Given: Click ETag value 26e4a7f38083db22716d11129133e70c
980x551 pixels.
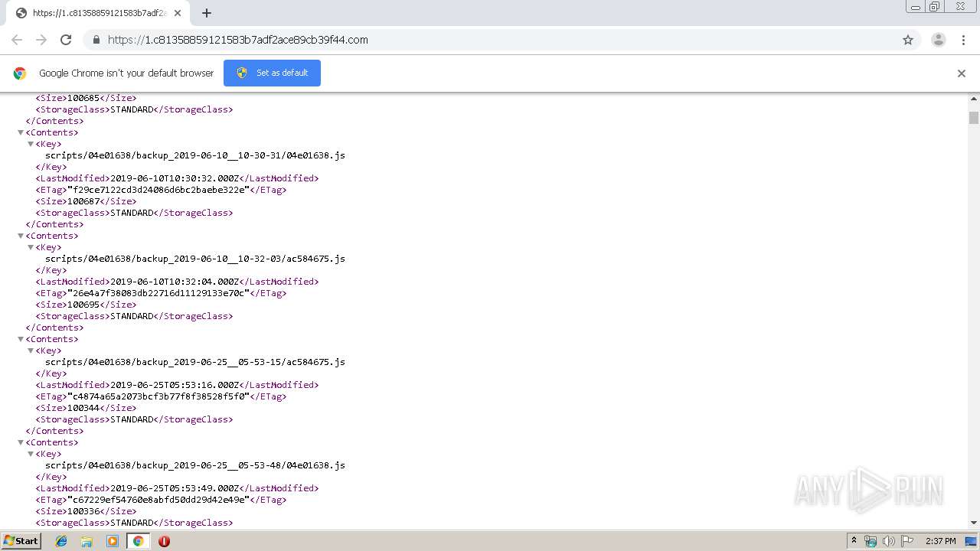Looking at the screenshot, I should click(158, 293).
